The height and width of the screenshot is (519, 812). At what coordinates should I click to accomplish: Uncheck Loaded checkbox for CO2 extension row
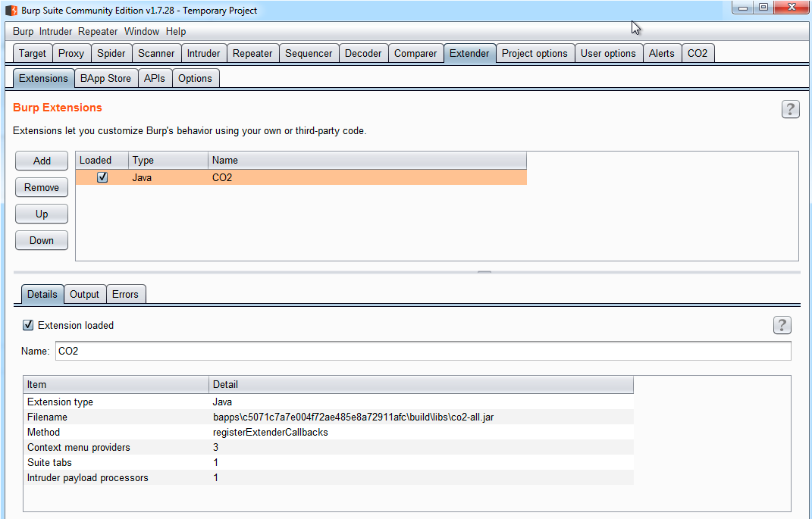click(102, 177)
